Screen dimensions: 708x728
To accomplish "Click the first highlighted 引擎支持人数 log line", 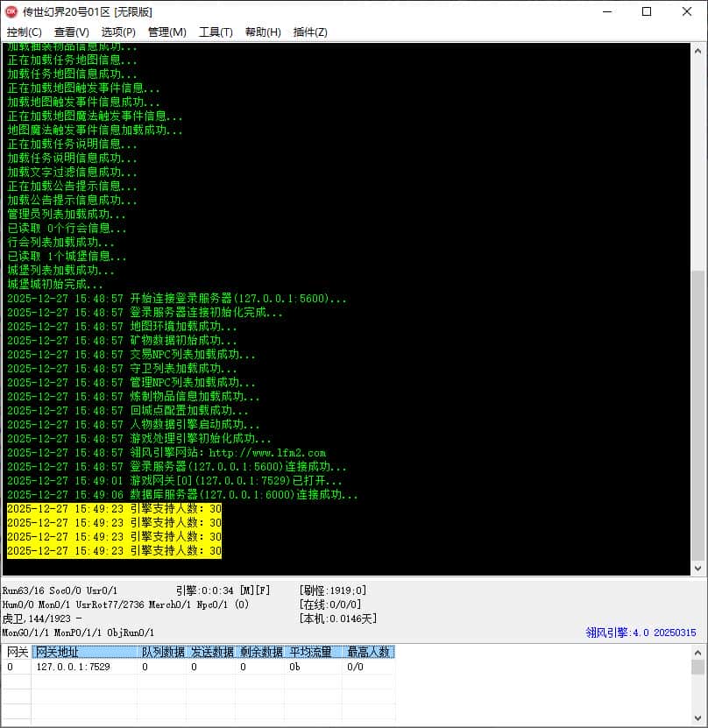I will coord(114,509).
